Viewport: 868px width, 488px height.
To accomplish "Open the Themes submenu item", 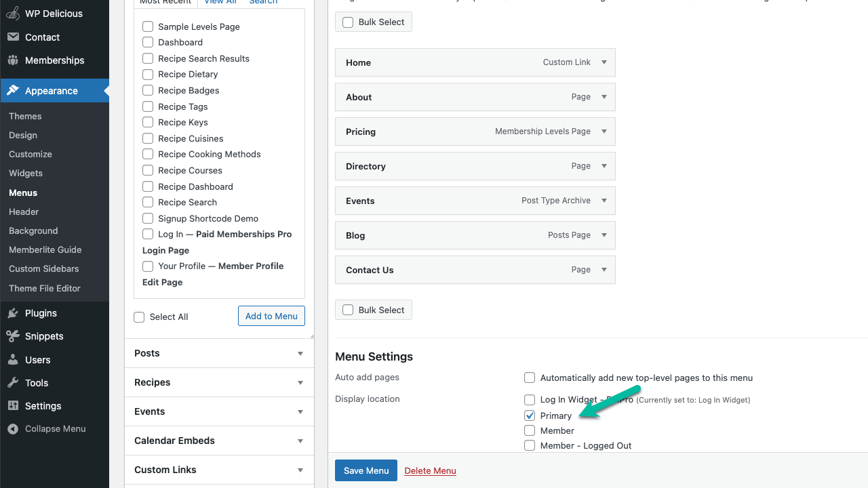I will (25, 116).
